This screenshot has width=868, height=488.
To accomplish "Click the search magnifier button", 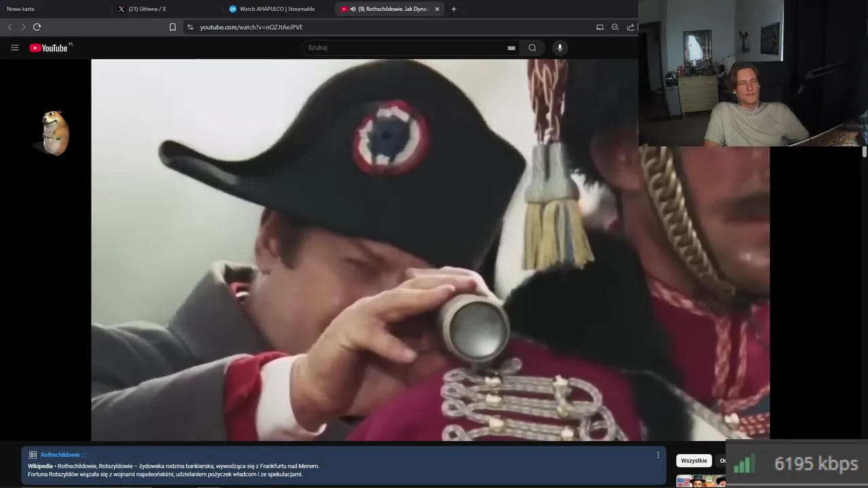I will 532,47.
